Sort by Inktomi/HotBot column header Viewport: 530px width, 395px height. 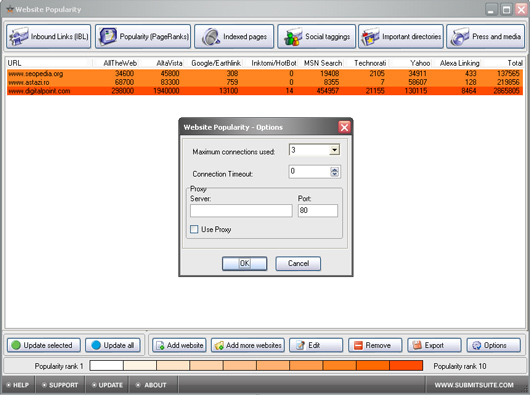coord(271,63)
